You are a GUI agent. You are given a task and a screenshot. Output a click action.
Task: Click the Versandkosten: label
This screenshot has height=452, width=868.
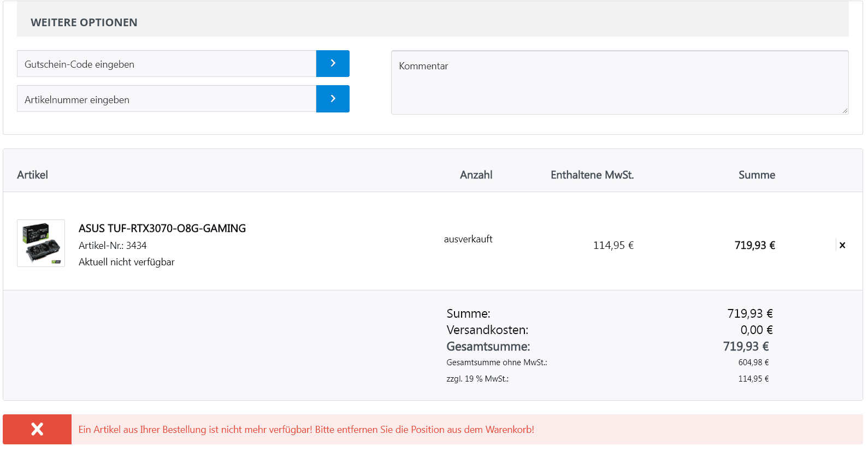point(487,330)
